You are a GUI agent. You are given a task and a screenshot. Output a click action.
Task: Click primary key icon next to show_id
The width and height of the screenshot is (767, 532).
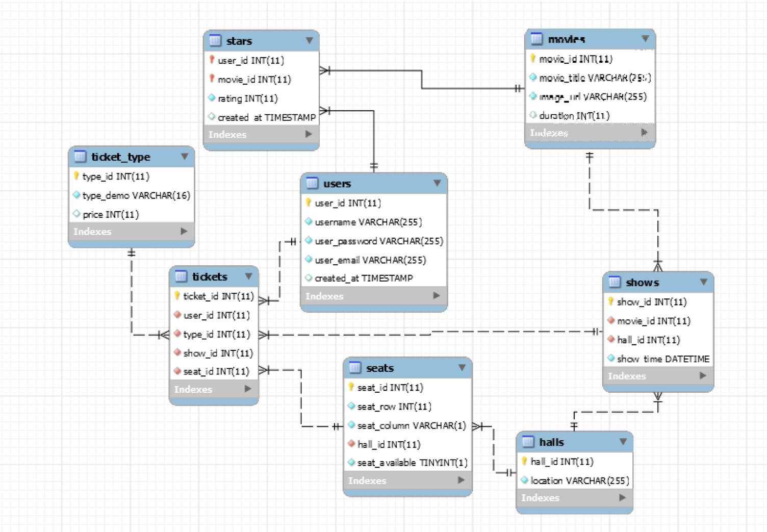610,301
